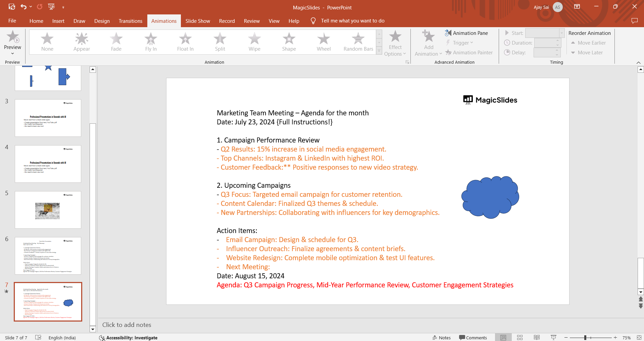644x341 pixels.
Task: Select the Wheel animation effect
Action: [324, 42]
